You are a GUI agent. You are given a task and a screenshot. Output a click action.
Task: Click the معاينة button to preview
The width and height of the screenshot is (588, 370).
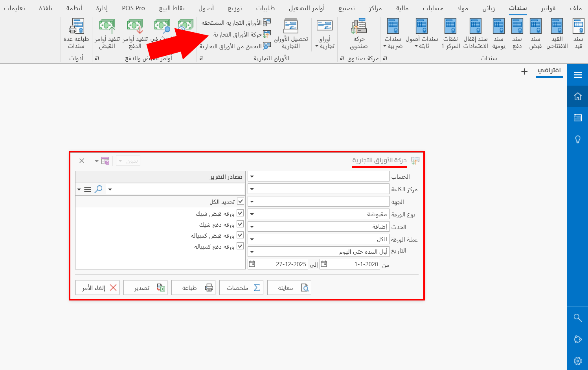[x=289, y=287]
